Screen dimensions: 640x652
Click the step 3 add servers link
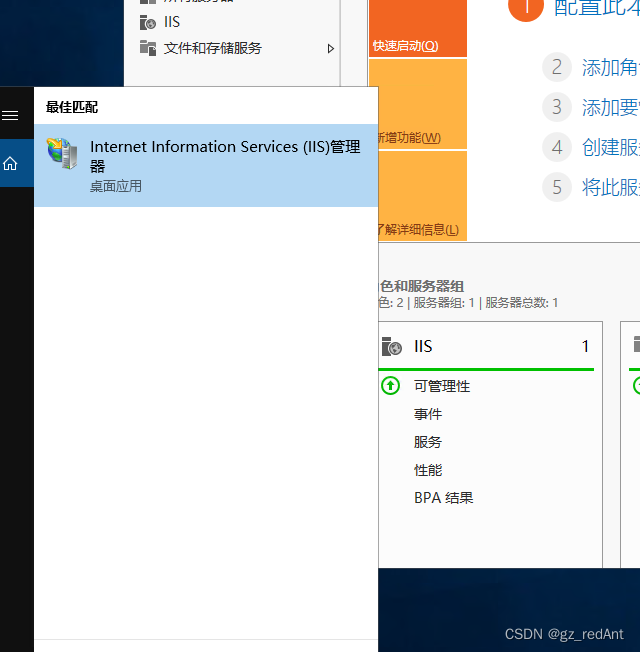pyautogui.click(x=610, y=107)
